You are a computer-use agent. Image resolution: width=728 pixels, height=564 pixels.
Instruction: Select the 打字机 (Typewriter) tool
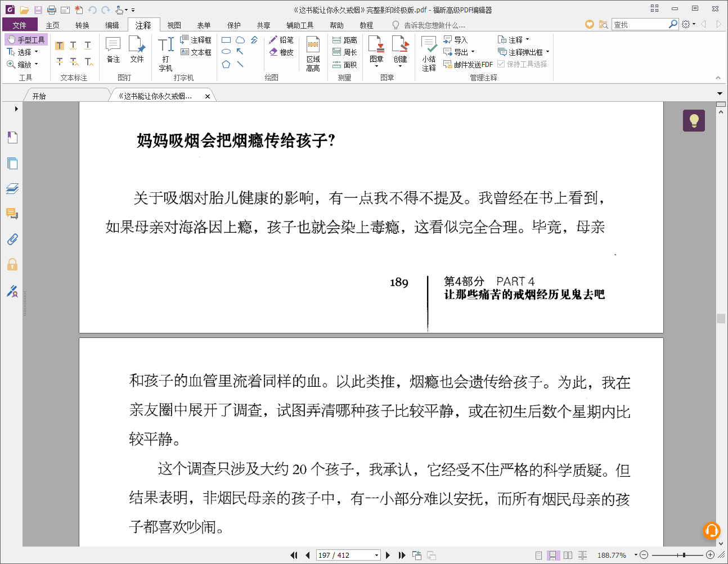pos(166,53)
